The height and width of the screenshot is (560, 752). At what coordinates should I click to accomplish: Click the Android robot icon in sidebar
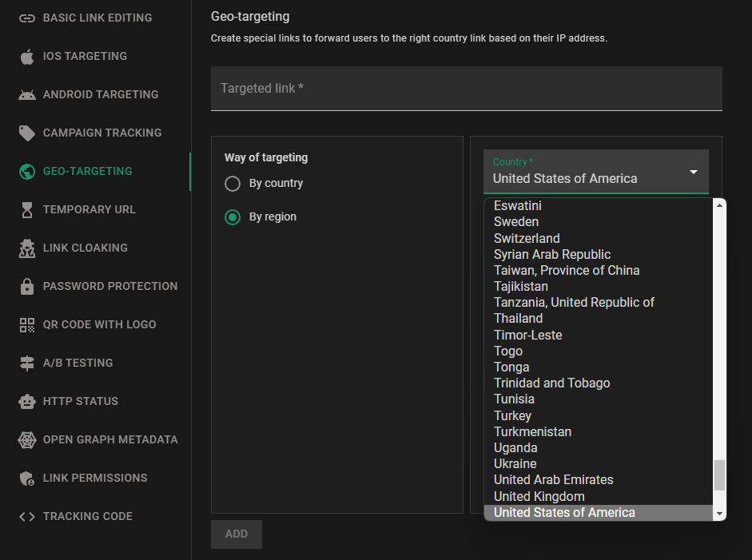[27, 94]
